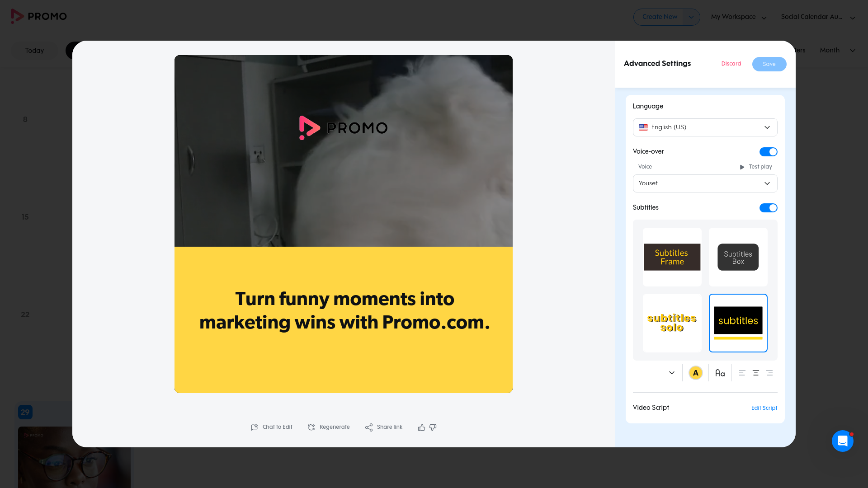Click the Edit Script link

click(764, 408)
